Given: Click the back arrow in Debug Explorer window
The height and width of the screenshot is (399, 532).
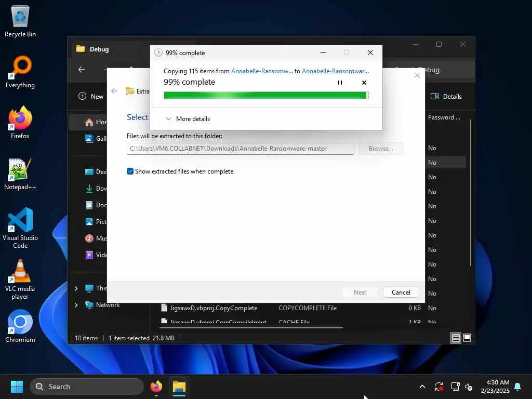Looking at the screenshot, I should coord(82,69).
